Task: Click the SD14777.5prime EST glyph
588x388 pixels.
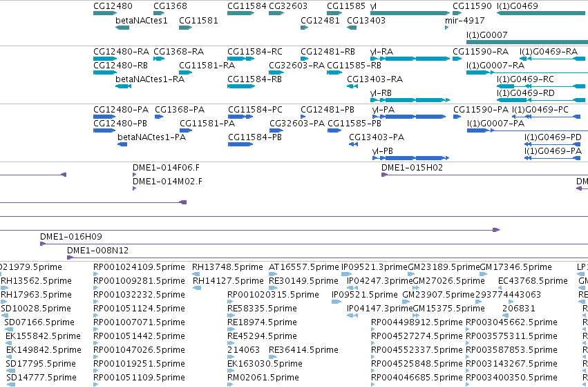Action: click(11, 385)
